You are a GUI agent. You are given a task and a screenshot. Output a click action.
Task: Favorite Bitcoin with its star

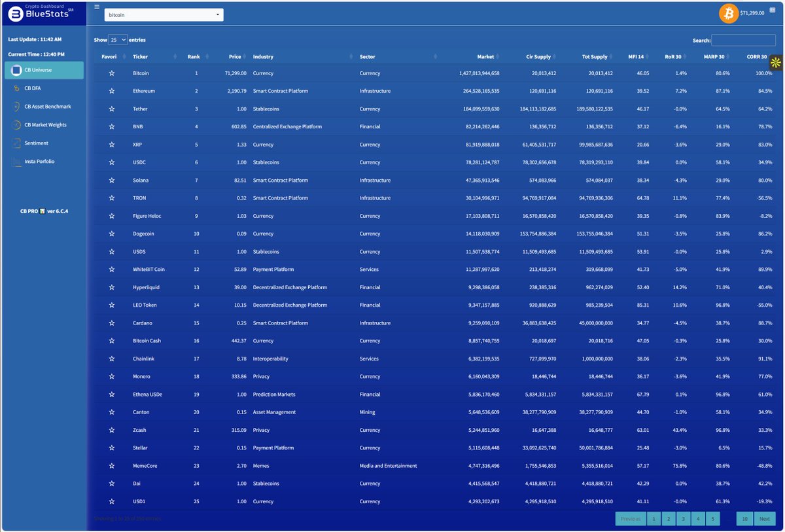(112, 73)
